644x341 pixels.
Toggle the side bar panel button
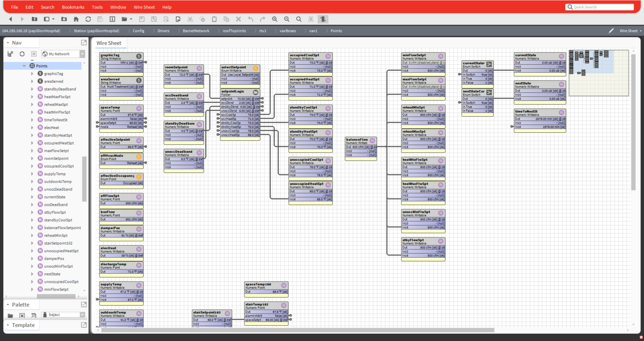point(47,19)
